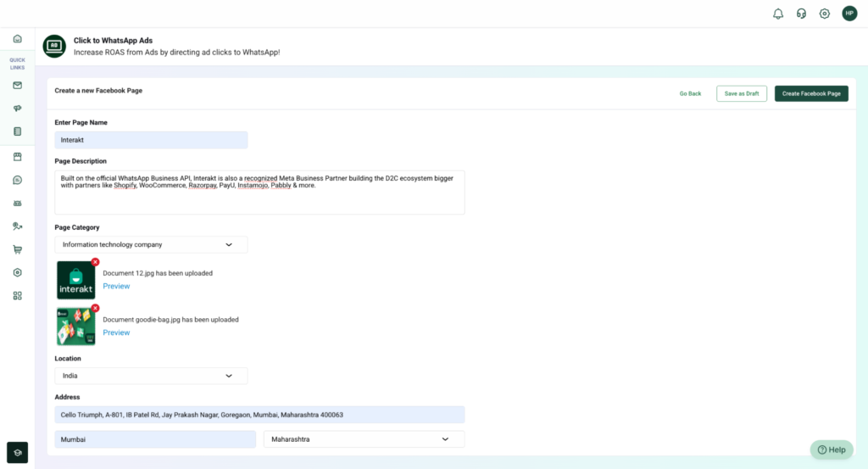Screen dimensions: 868x469
Task: Click the Create Facebook Page button
Action: coord(811,93)
